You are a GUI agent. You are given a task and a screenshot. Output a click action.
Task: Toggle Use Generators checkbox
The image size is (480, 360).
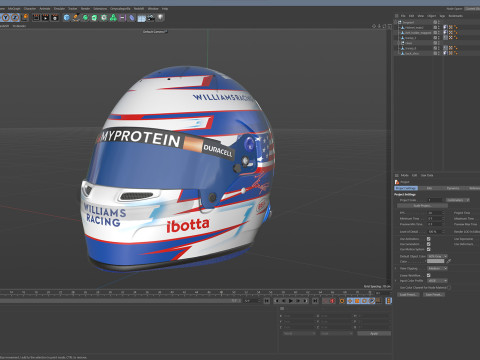click(x=429, y=244)
